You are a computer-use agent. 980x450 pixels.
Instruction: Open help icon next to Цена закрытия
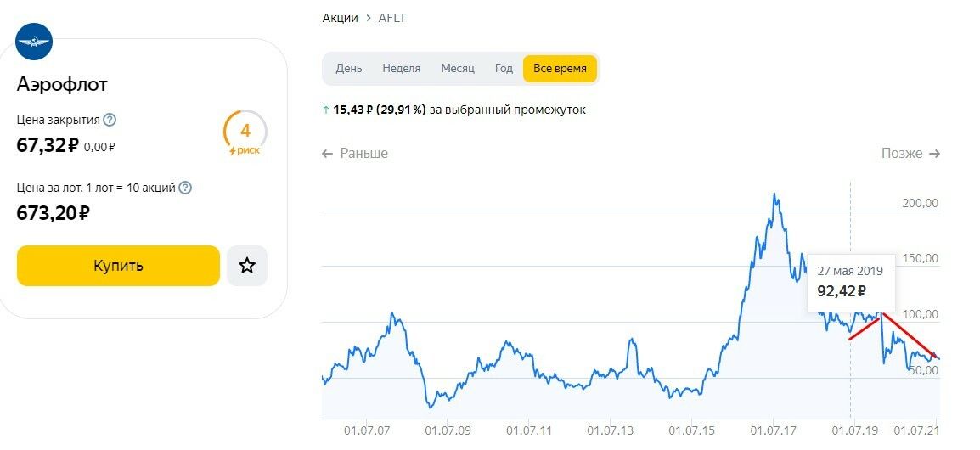[x=110, y=120]
